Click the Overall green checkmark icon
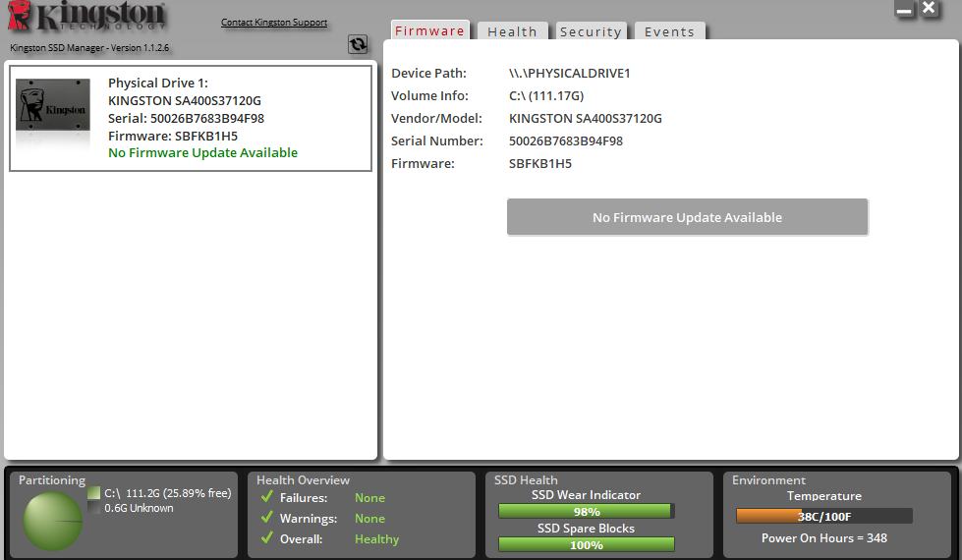 (267, 538)
